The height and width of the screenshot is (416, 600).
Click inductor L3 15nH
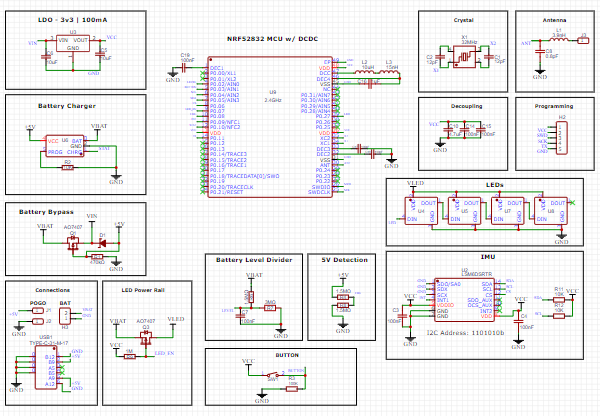pyautogui.click(x=389, y=72)
